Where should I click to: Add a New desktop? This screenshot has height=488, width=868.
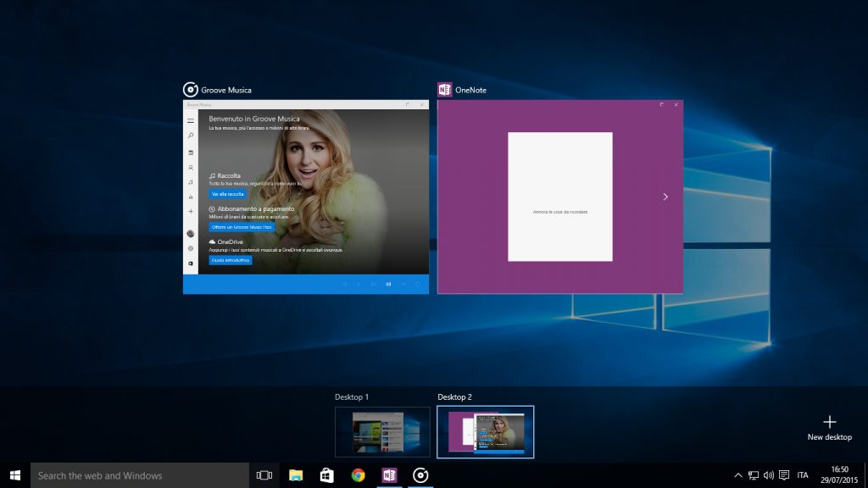click(x=829, y=428)
